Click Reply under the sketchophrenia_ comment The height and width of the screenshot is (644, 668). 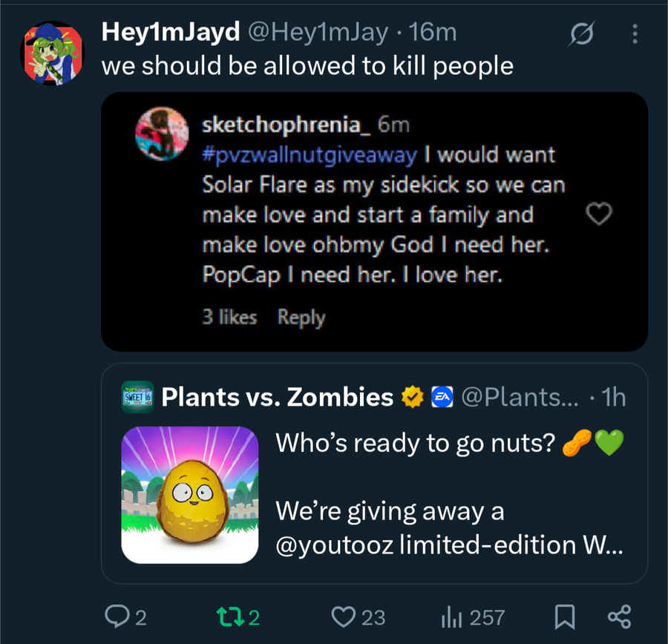(301, 317)
